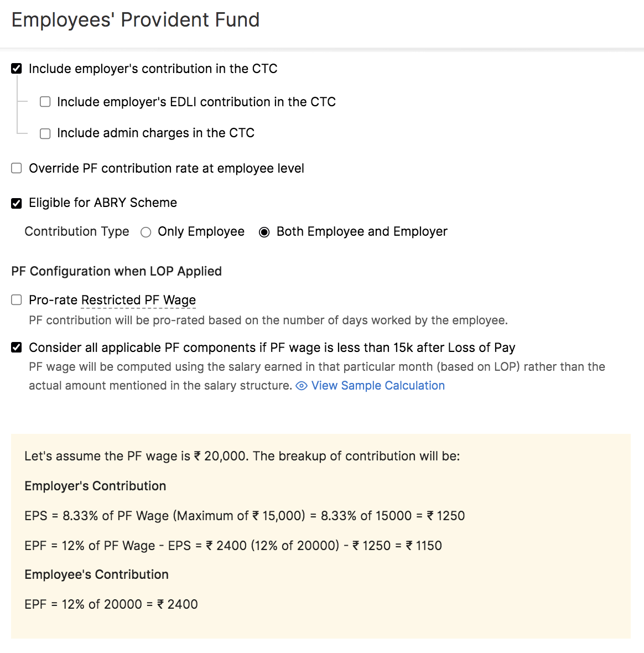Image resolution: width=644 pixels, height=653 pixels.
Task: Open the View Sample Calculation link
Action: click(378, 386)
